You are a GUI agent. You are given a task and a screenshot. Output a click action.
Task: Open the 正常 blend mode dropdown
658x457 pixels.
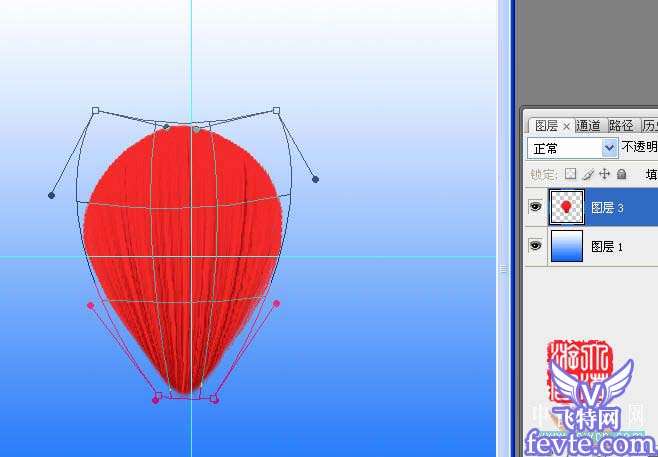(x=609, y=147)
